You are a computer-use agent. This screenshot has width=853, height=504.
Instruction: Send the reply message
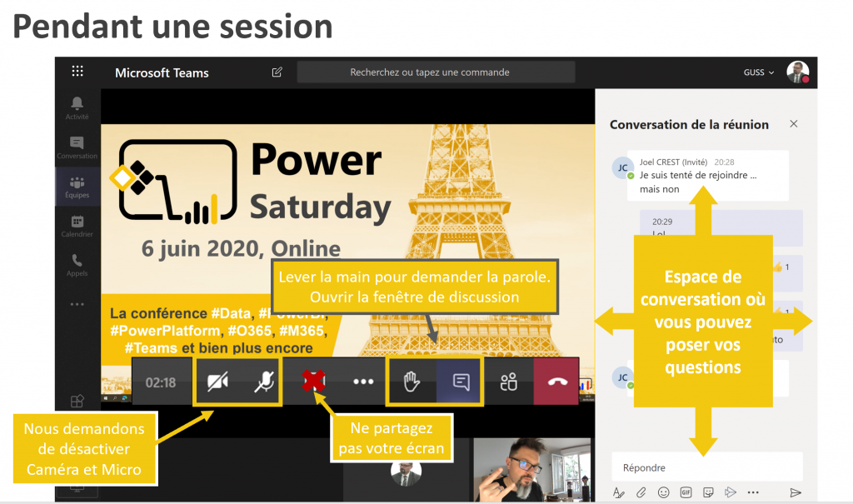click(x=796, y=492)
